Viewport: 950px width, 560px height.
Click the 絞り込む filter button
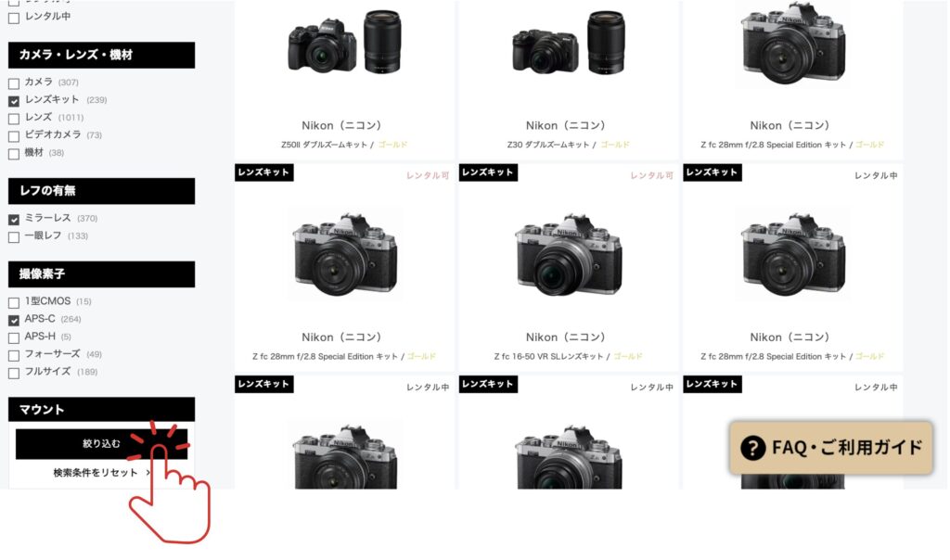coord(102,444)
